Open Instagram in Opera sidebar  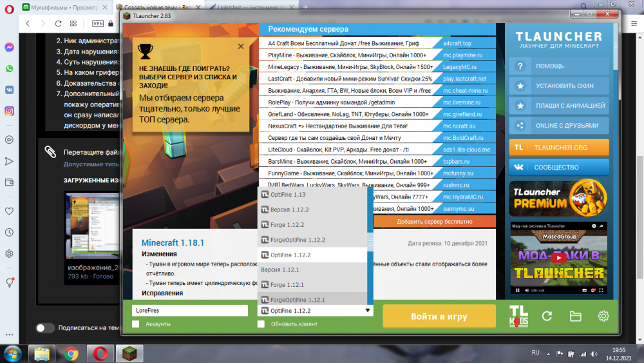[10, 111]
